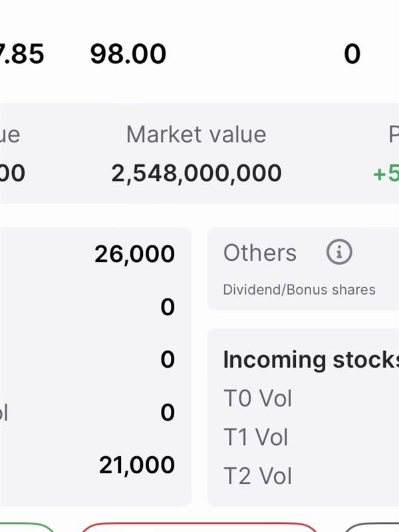The width and height of the screenshot is (399, 532).
Task: Tap the 98.00 price value
Action: tap(128, 54)
